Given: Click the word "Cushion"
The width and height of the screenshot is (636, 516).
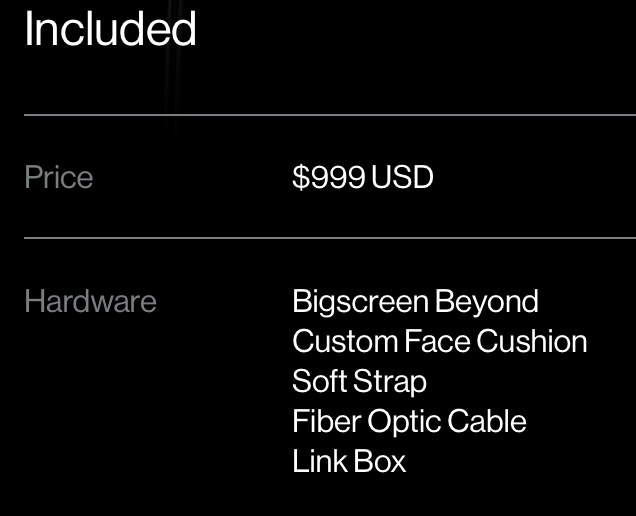Looking at the screenshot, I should click(532, 341).
